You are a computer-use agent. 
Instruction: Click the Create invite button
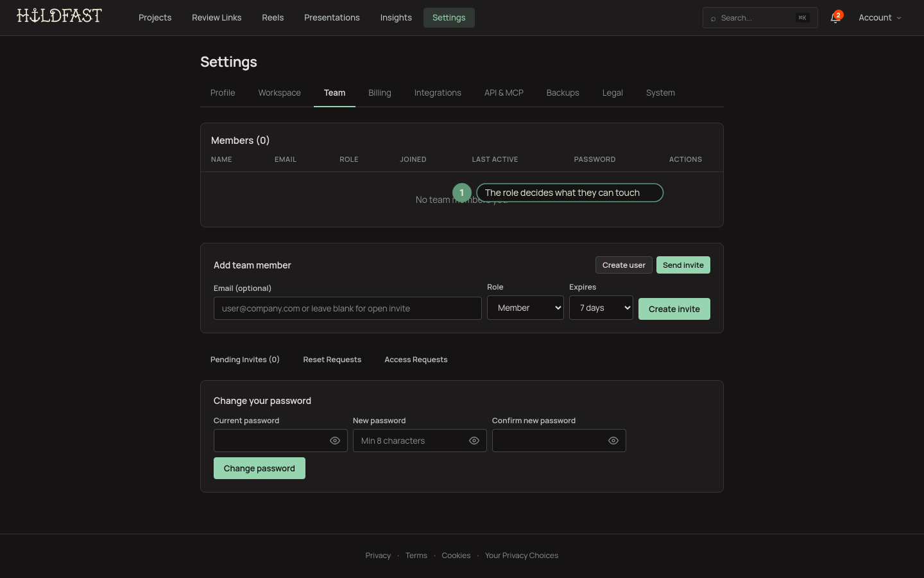click(674, 309)
